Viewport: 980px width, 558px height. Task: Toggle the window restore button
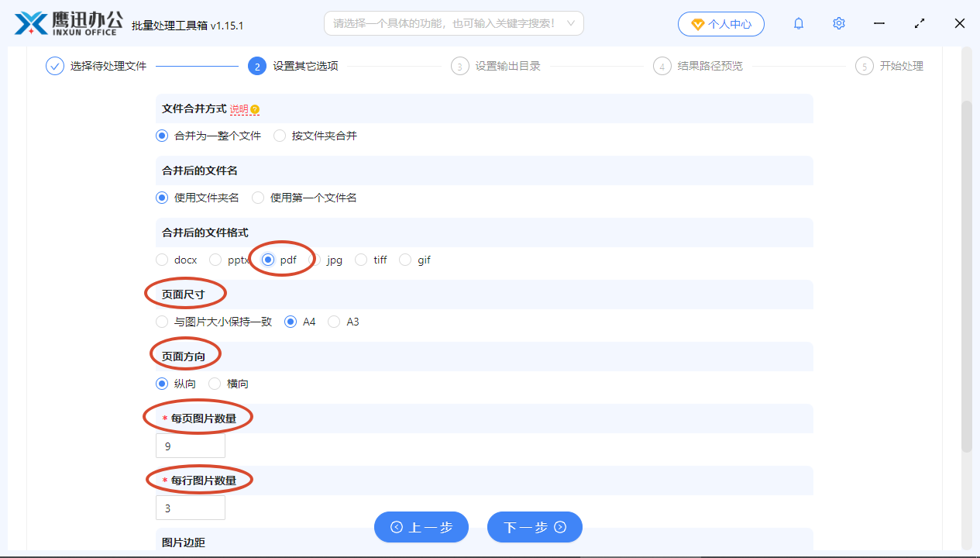tap(920, 24)
